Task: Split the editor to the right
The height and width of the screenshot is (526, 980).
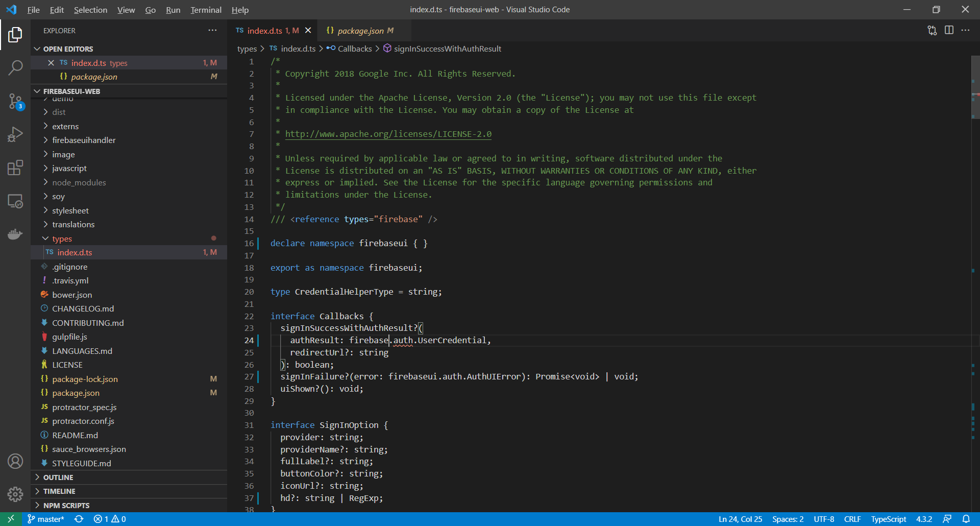Action: (x=949, y=31)
